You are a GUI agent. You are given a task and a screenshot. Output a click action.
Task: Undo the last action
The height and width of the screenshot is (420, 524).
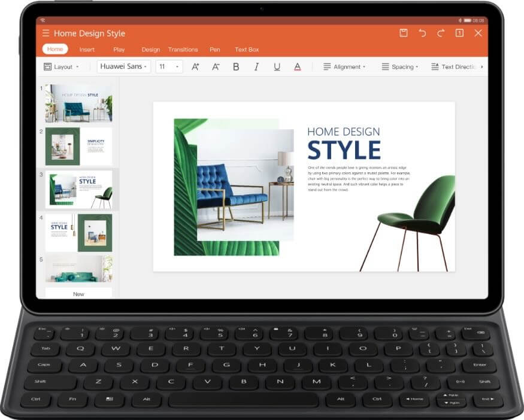pyautogui.click(x=422, y=34)
